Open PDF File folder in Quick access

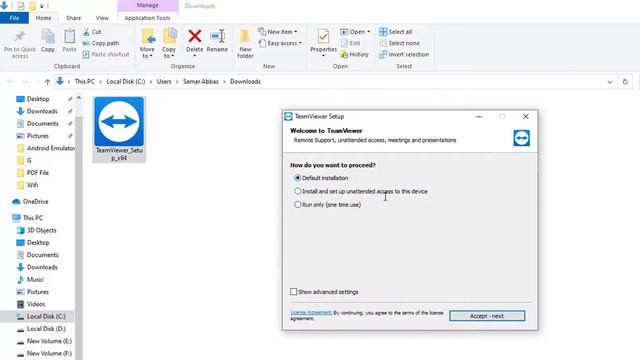[x=33, y=173]
